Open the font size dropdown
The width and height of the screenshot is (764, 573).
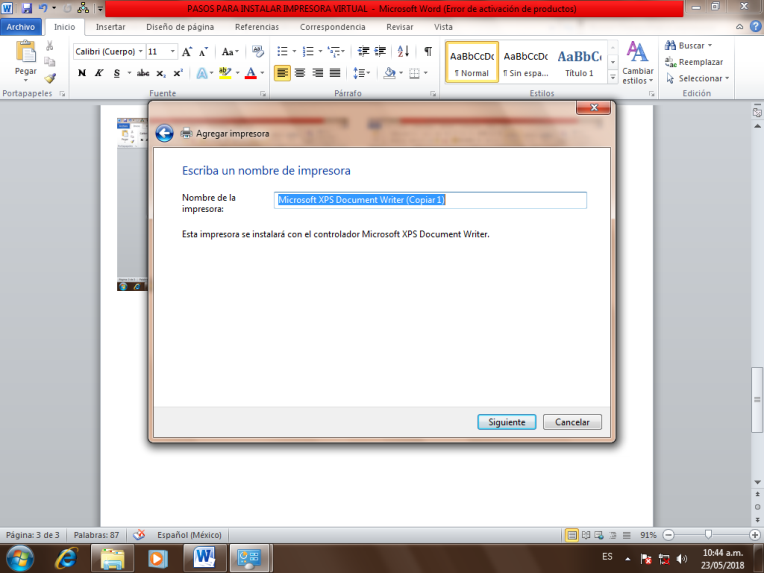click(x=172, y=51)
